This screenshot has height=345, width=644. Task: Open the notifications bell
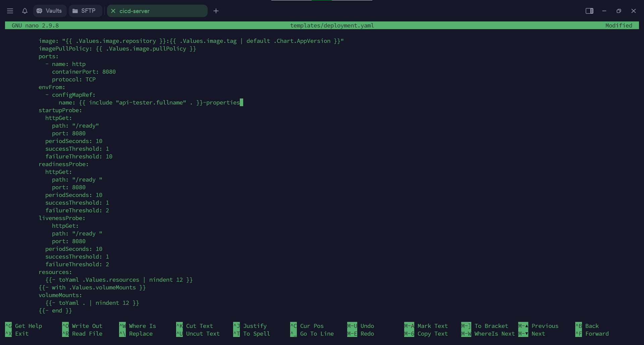25,11
